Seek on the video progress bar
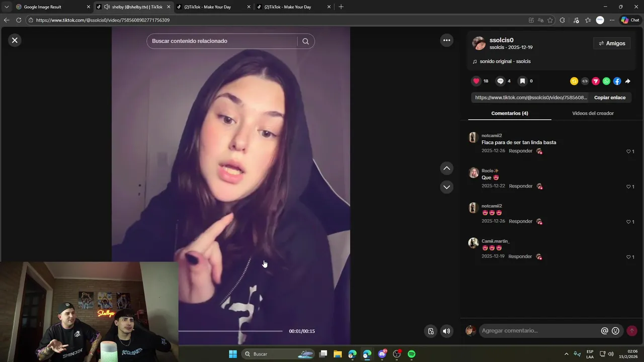The height and width of the screenshot is (362, 644). pyautogui.click(x=230, y=331)
